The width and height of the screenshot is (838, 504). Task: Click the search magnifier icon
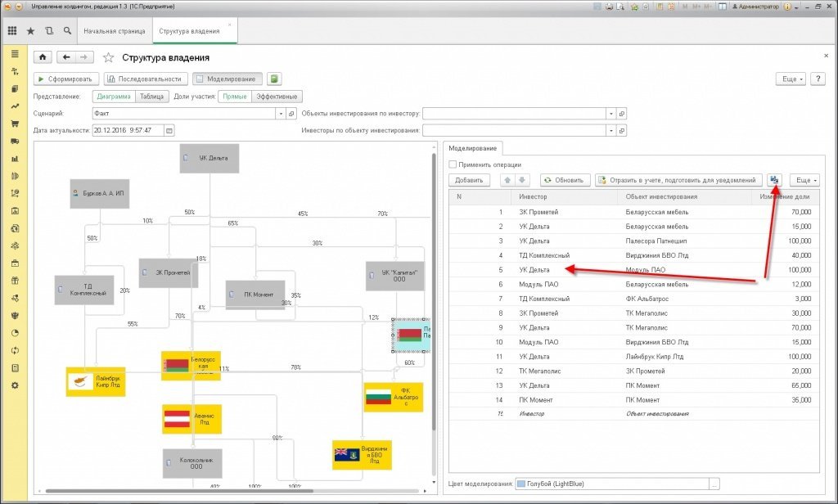(67, 31)
